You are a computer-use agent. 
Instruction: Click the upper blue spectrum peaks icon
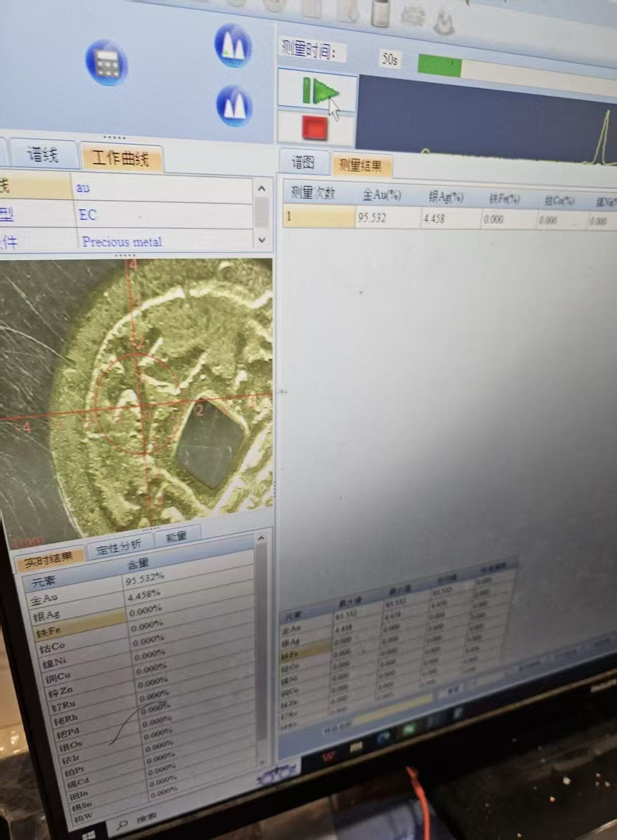click(233, 46)
